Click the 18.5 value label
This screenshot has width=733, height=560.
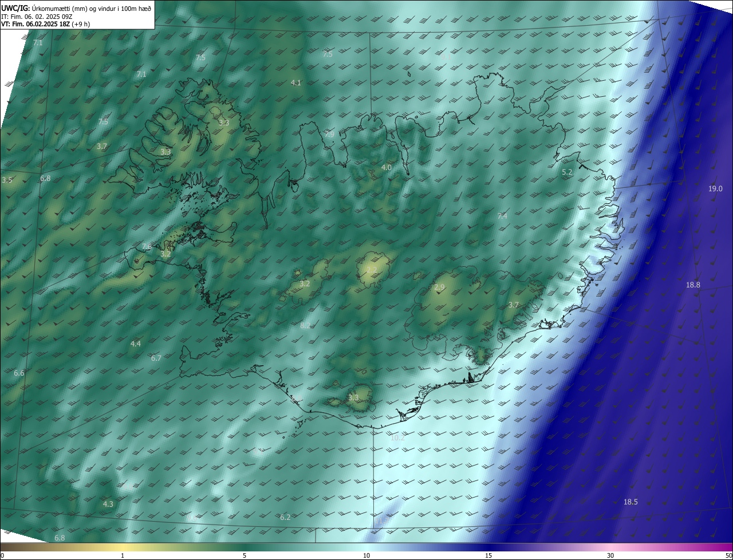tap(630, 502)
